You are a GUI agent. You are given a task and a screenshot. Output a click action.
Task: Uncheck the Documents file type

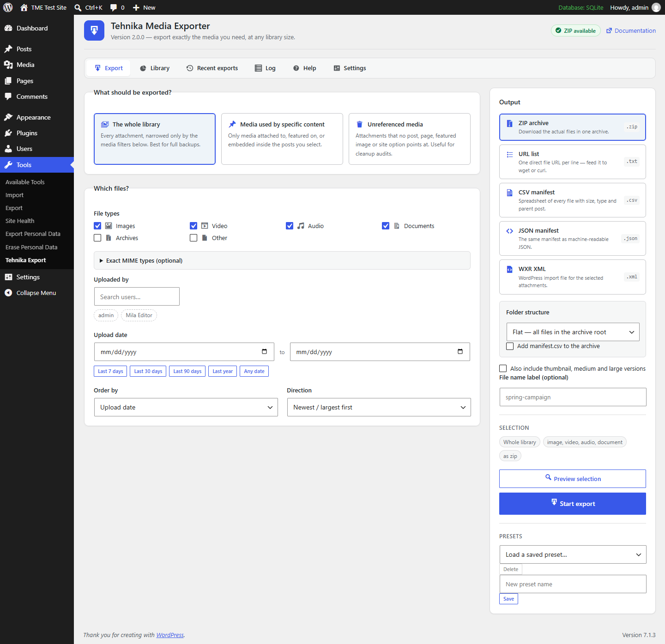[386, 226]
